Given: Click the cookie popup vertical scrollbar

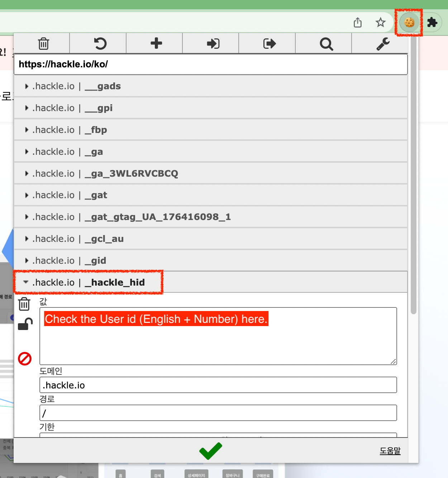Looking at the screenshot, I should [414, 176].
